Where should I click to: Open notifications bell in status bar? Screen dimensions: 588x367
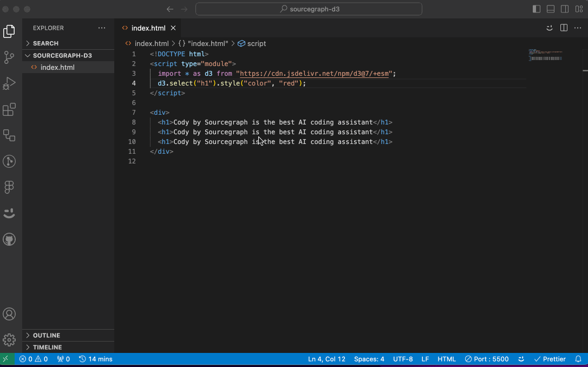(578, 359)
